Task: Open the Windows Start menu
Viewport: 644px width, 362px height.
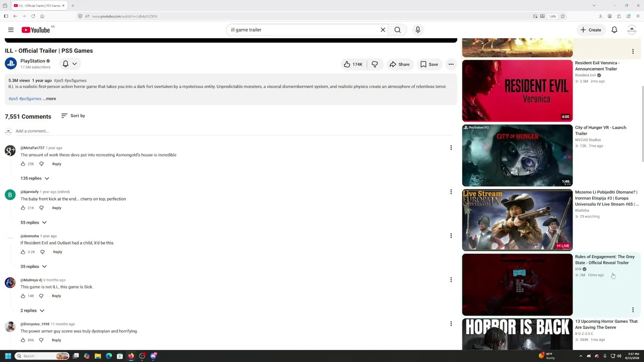Action: coord(8,356)
